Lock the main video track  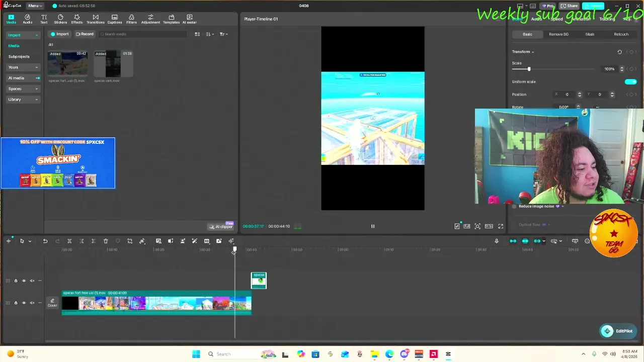coord(16,303)
